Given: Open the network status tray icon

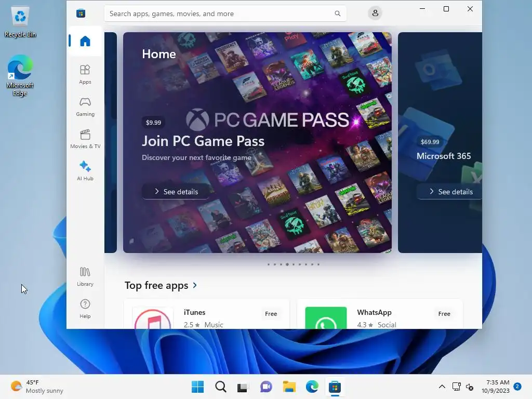Looking at the screenshot, I should 456,387.
